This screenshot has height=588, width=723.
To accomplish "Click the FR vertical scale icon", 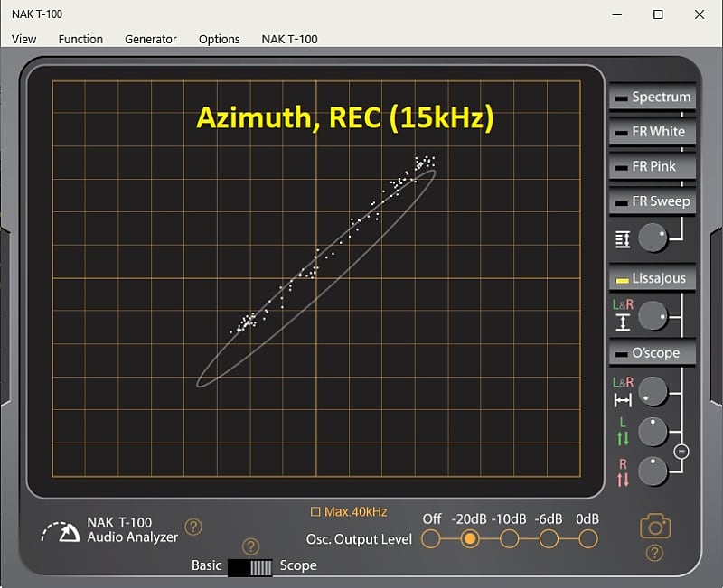I will pos(623,239).
